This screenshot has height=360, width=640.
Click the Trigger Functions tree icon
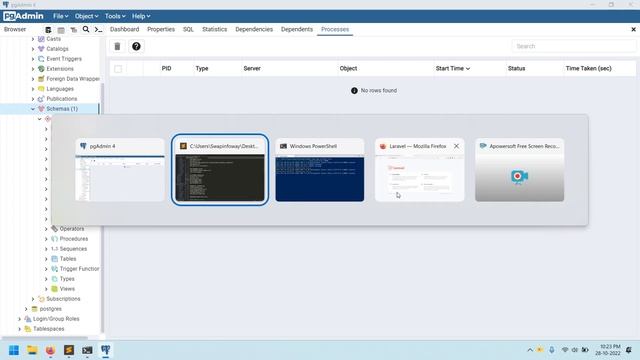(54, 269)
